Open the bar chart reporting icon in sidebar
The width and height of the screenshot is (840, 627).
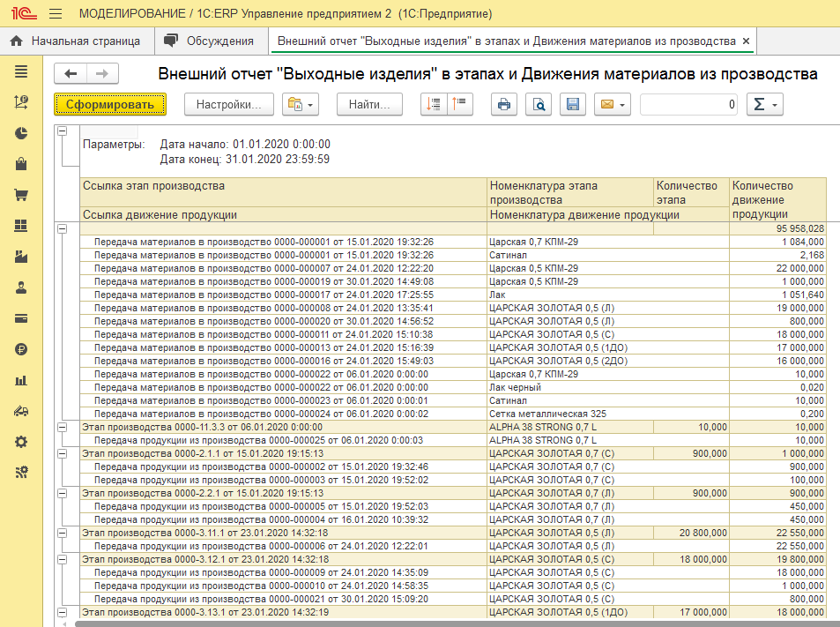pyautogui.click(x=21, y=380)
